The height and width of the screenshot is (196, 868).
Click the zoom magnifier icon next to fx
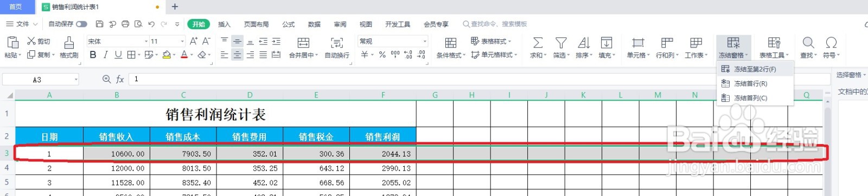point(106,79)
